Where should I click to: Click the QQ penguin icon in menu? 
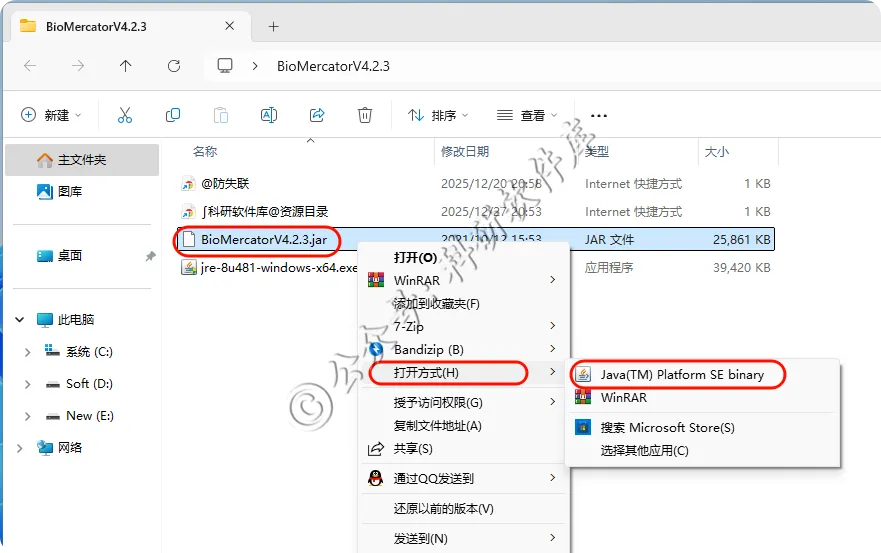pyautogui.click(x=376, y=478)
